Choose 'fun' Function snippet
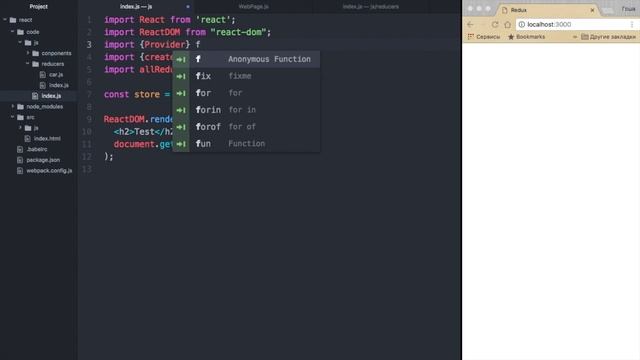This screenshot has width=640, height=360. 246,144
